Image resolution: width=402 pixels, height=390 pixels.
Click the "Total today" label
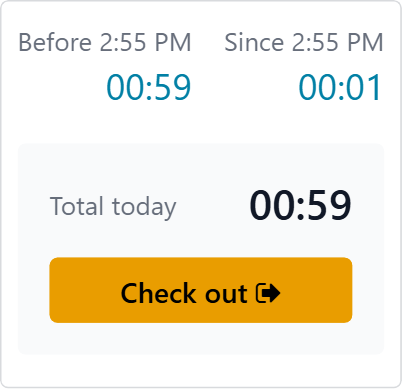(x=113, y=207)
